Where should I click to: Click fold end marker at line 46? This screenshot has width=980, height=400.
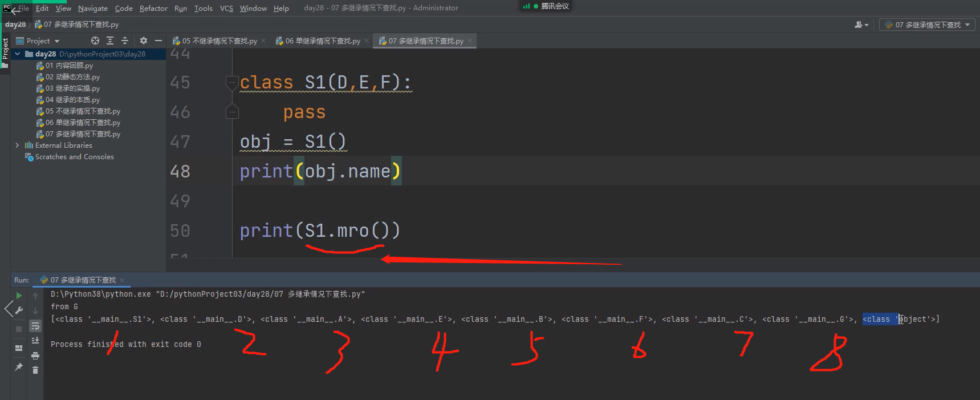coord(231,112)
